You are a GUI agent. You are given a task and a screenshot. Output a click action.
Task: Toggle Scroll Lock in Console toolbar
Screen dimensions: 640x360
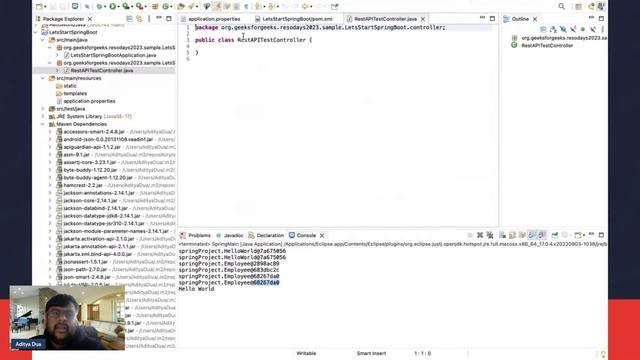pos(512,235)
